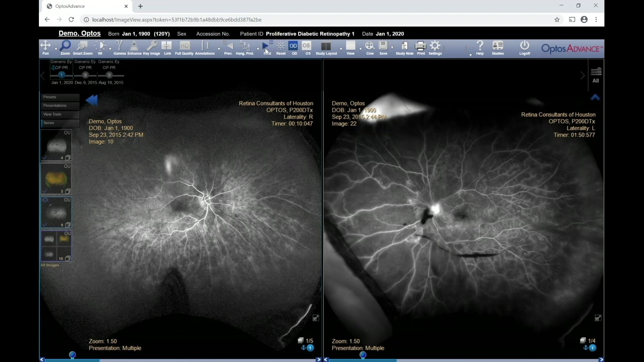Print the current images

pos(421,48)
